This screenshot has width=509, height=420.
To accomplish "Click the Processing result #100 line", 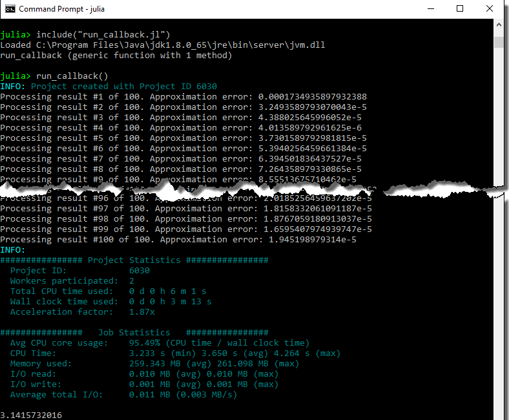I will coord(178,239).
